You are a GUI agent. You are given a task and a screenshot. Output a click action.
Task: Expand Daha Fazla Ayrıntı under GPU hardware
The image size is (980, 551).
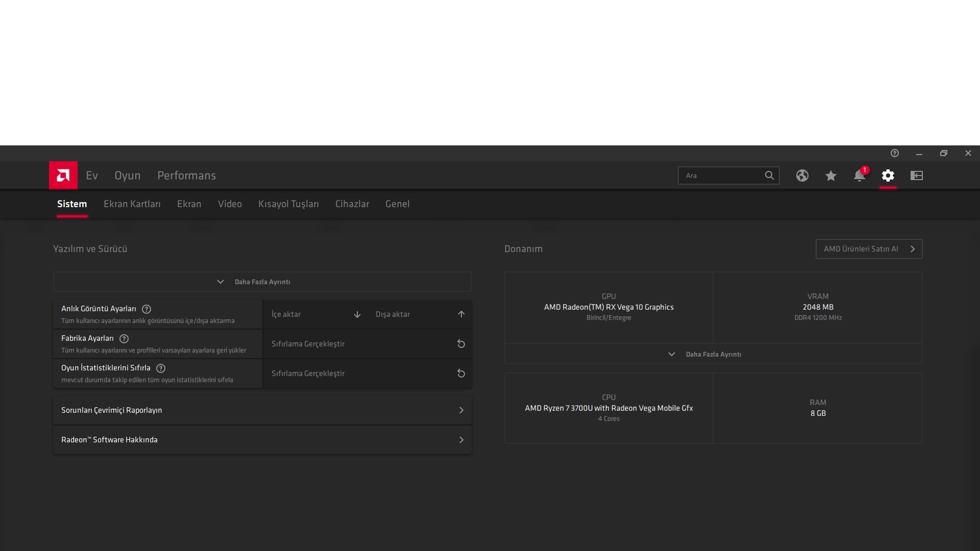point(714,354)
